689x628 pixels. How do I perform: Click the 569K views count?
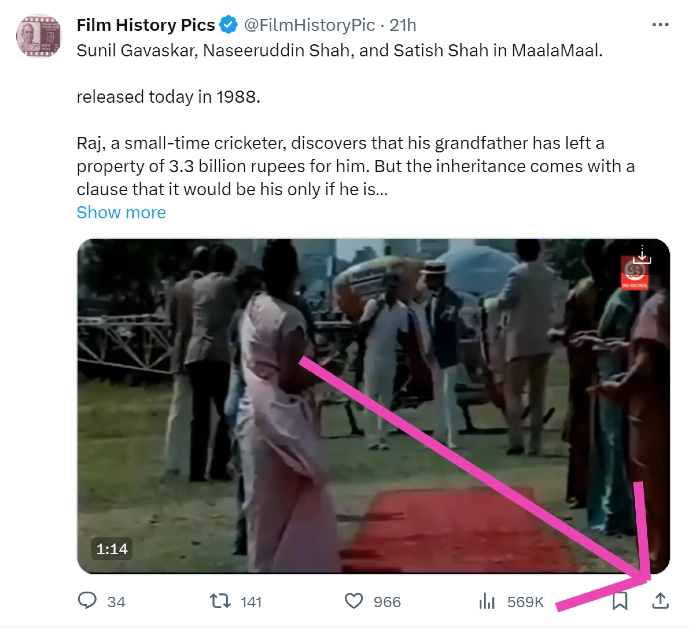coord(525,602)
